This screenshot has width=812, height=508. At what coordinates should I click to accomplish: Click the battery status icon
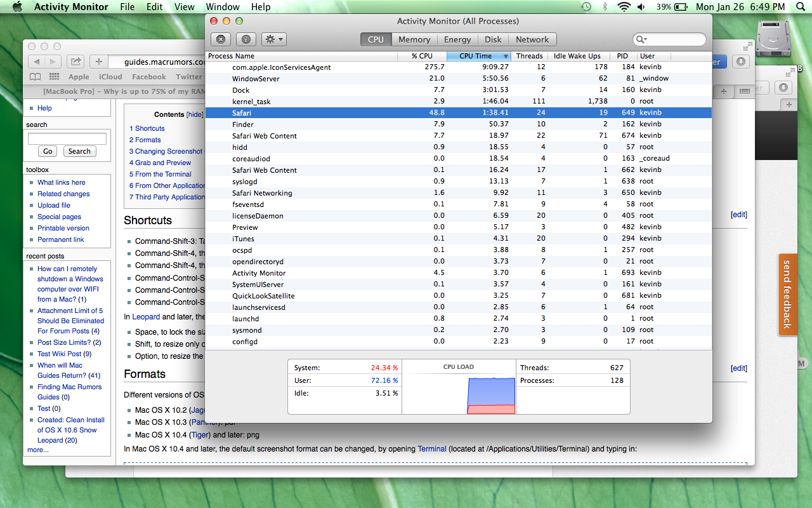point(681,7)
